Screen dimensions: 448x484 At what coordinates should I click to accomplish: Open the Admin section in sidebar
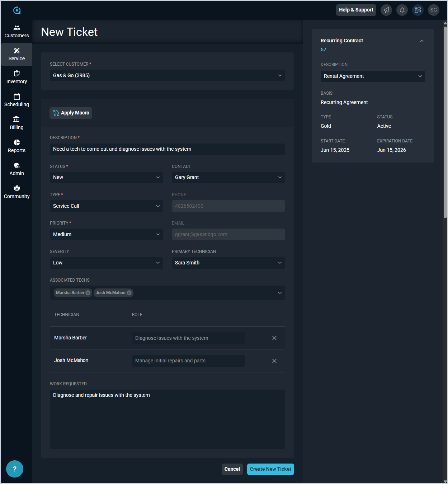(16, 169)
